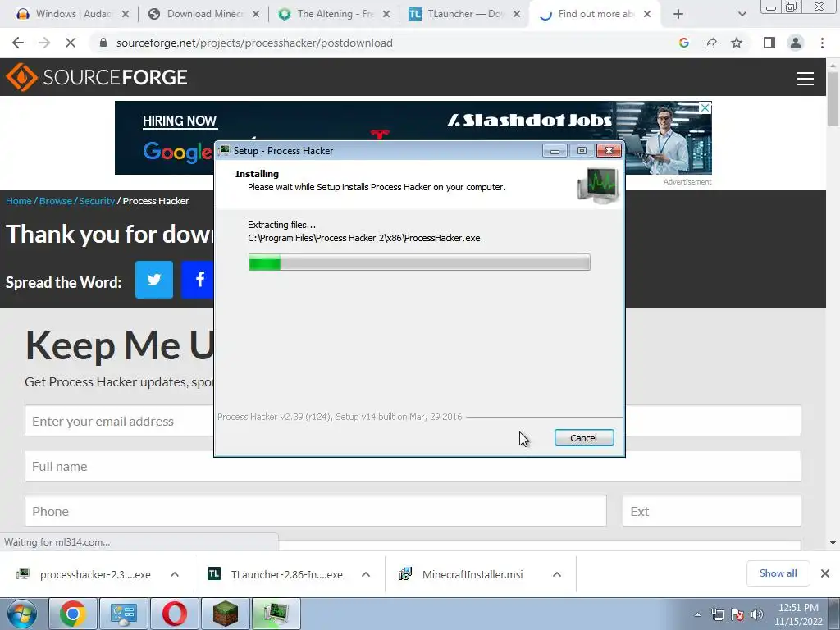Image resolution: width=840 pixels, height=630 pixels.
Task: Share on Twitter button
Action: point(153,279)
